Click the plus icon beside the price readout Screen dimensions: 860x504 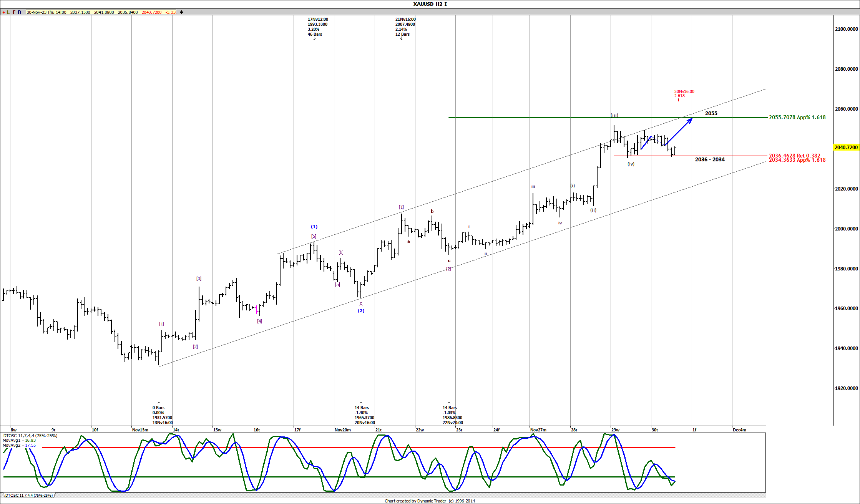click(x=181, y=12)
